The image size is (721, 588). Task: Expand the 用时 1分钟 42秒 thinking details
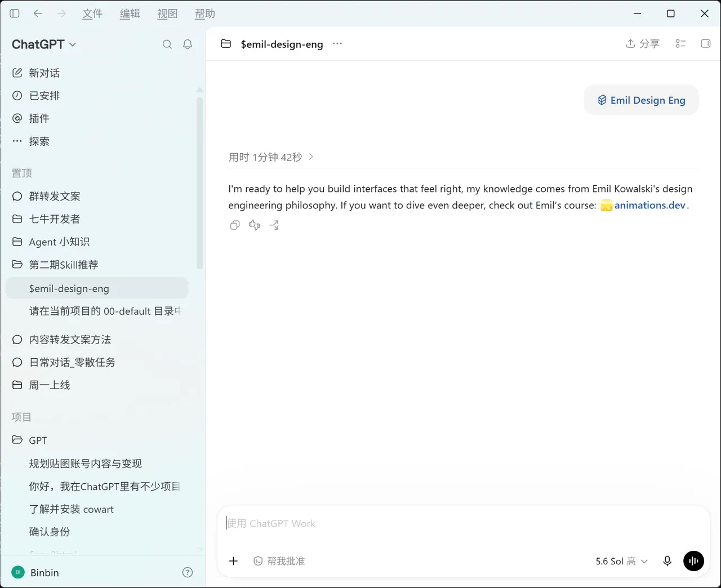click(271, 157)
